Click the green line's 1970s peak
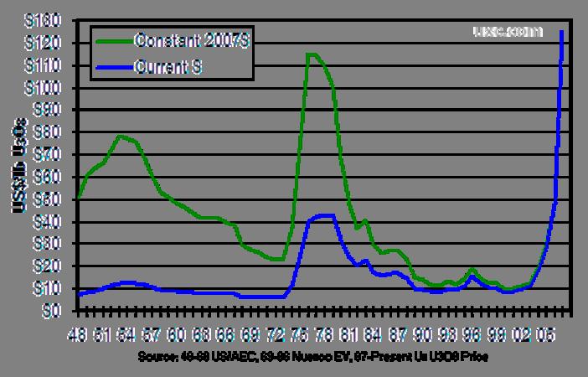The image size is (588, 377). 312,54
